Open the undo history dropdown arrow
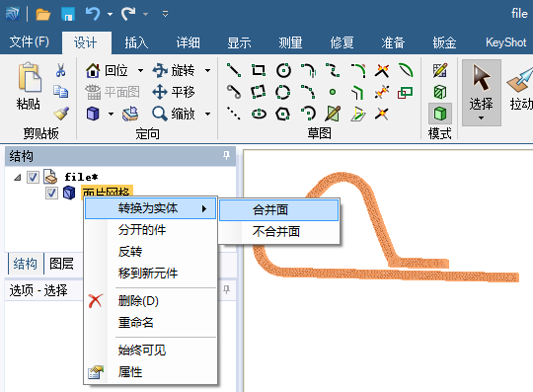This screenshot has width=533, height=392. [x=110, y=14]
